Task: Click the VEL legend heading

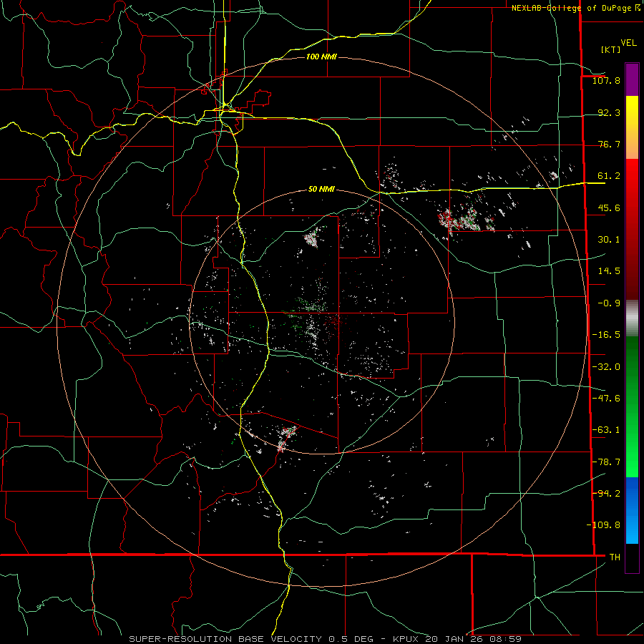Action: pyautogui.click(x=628, y=43)
